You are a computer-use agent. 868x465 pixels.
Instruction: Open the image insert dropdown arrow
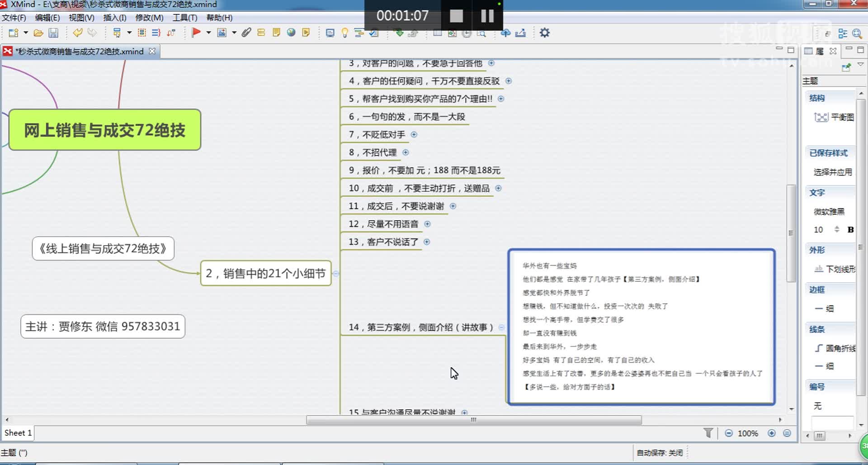[234, 33]
